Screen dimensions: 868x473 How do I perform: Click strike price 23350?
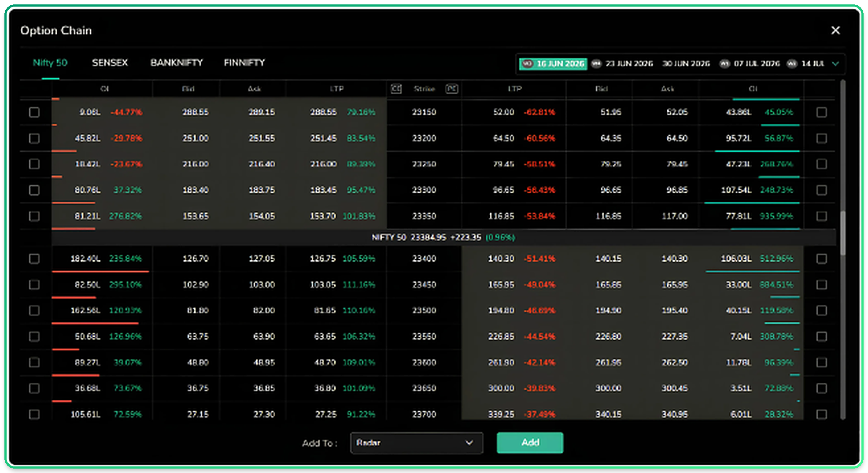point(424,216)
